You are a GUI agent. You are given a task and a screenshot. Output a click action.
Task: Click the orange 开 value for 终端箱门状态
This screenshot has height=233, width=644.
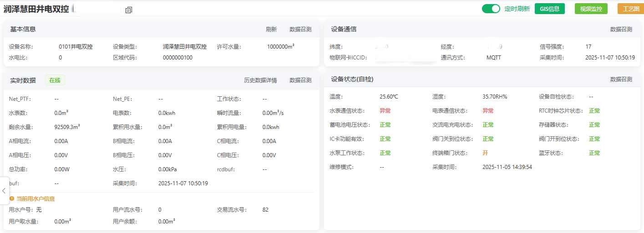[x=485, y=153]
